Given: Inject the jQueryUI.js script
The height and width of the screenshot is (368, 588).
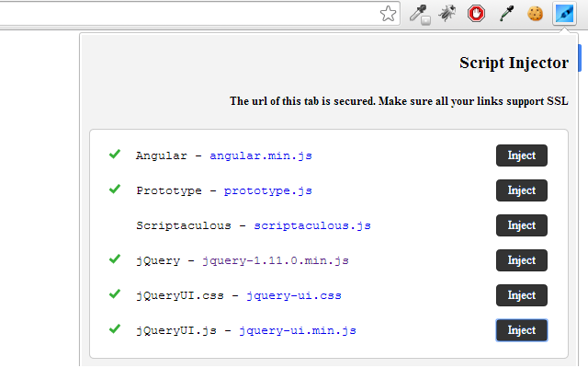Looking at the screenshot, I should coord(522,330).
